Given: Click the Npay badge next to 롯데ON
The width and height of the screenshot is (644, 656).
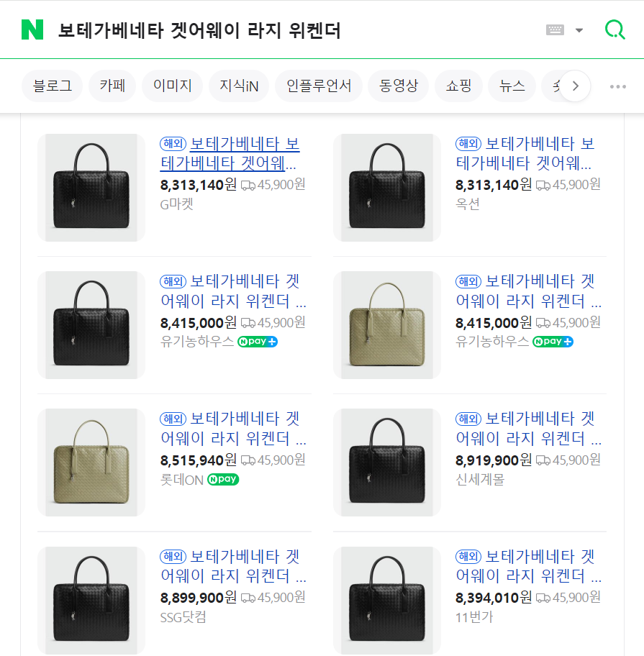Looking at the screenshot, I should (x=223, y=480).
